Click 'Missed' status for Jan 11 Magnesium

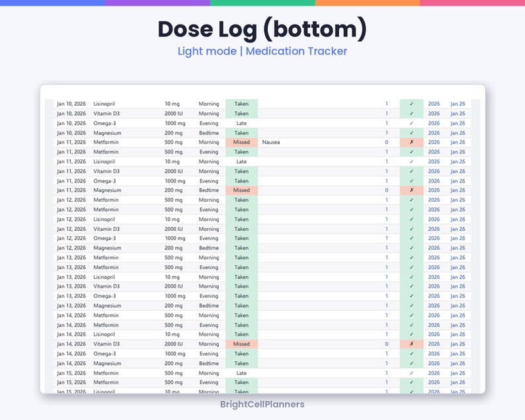point(241,190)
